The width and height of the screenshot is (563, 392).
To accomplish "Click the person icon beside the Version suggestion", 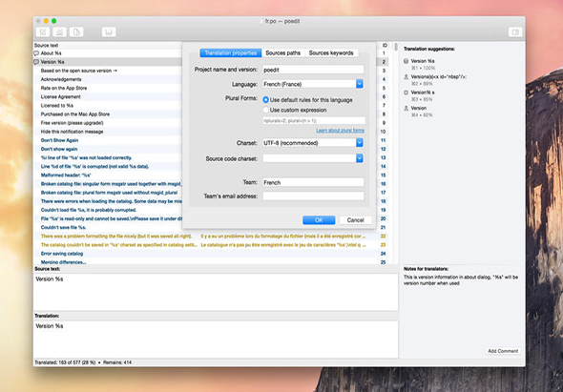I will (x=407, y=108).
